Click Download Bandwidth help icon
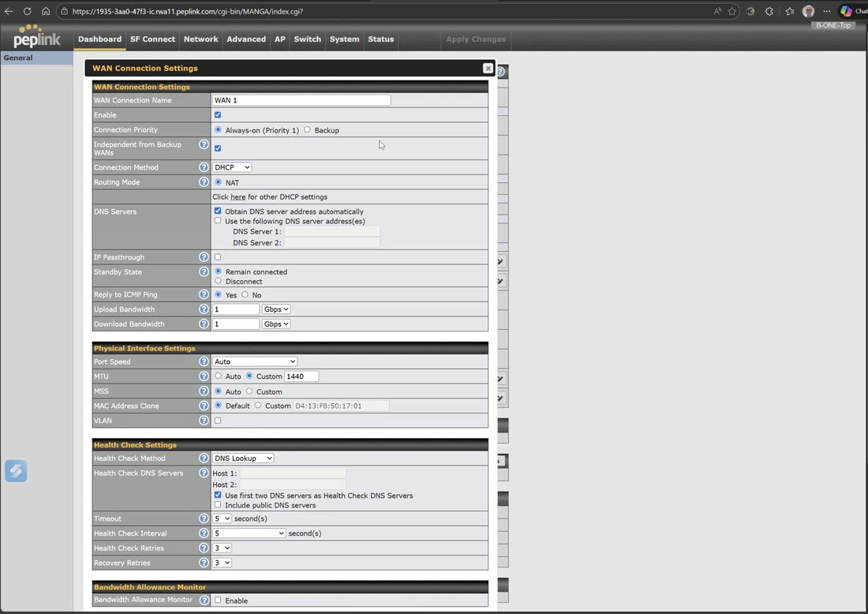 coord(204,324)
